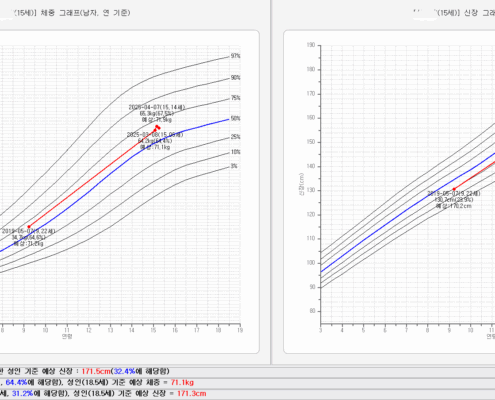Click the 190 tick on height axis
This screenshot has width=495, height=400.
tap(311, 45)
